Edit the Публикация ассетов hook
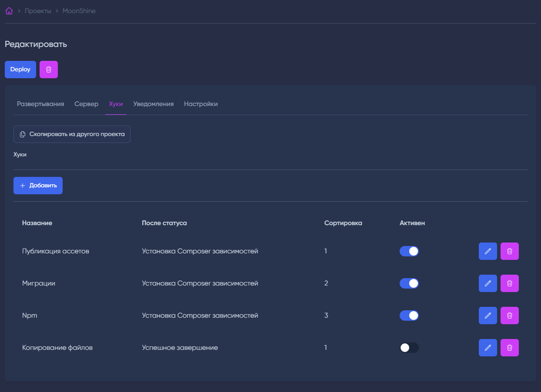This screenshot has height=392, width=541. click(x=488, y=251)
